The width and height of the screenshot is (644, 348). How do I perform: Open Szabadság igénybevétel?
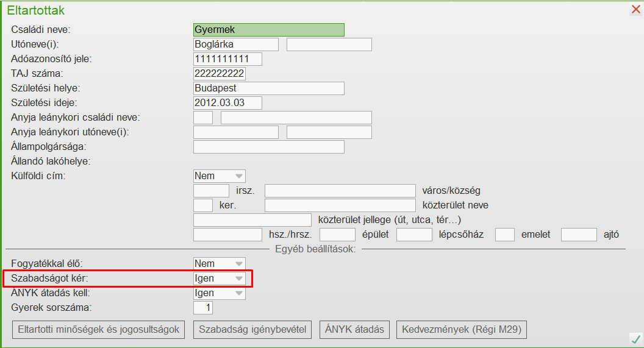[252, 330]
